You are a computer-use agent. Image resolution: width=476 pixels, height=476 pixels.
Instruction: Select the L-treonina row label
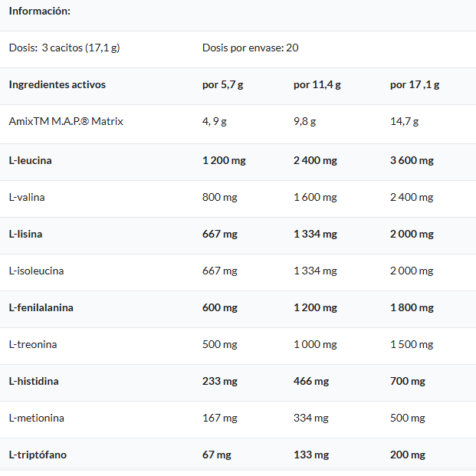tap(33, 344)
